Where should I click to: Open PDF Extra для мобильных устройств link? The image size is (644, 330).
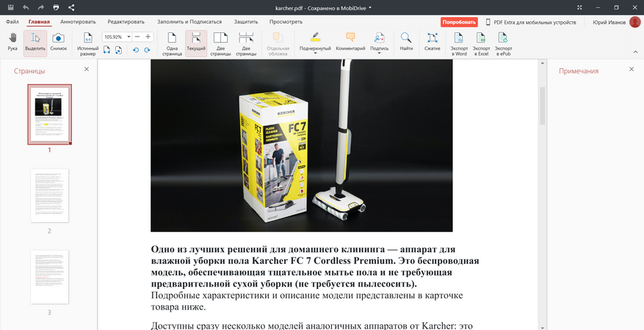[x=531, y=22]
